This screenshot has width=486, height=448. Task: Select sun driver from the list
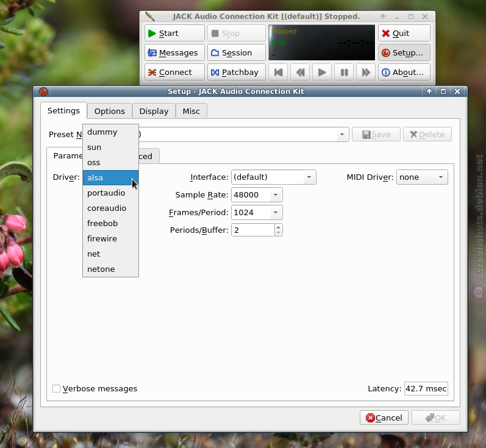[110, 147]
